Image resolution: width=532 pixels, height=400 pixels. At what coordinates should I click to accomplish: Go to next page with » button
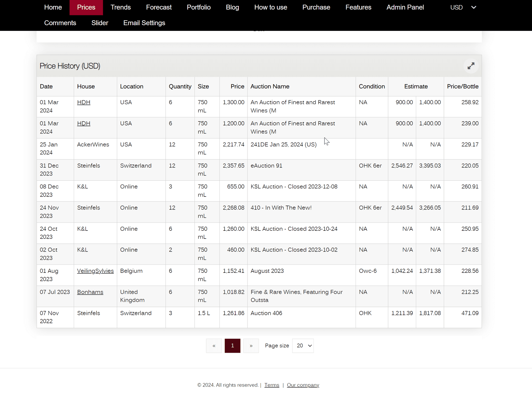251,345
